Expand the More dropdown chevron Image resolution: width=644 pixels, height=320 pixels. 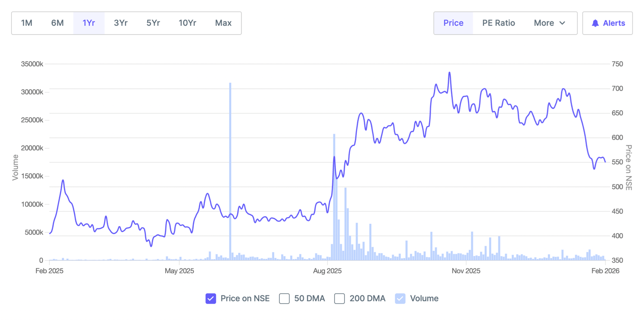[x=562, y=23]
